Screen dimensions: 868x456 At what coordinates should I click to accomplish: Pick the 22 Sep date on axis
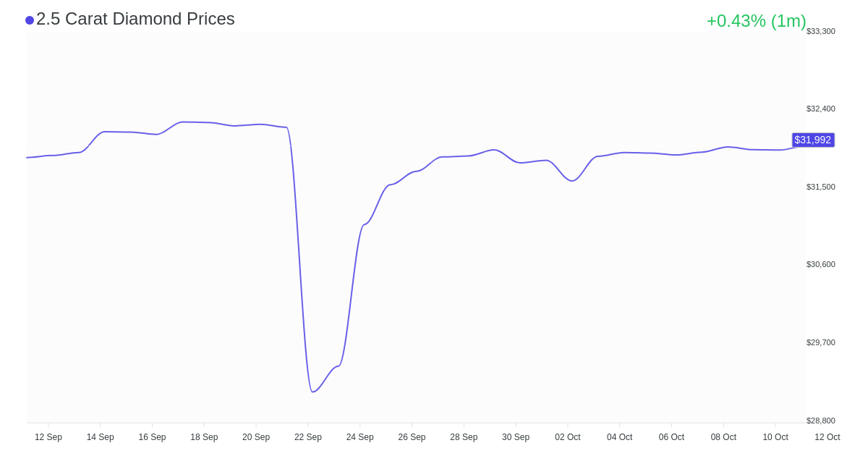coord(308,437)
